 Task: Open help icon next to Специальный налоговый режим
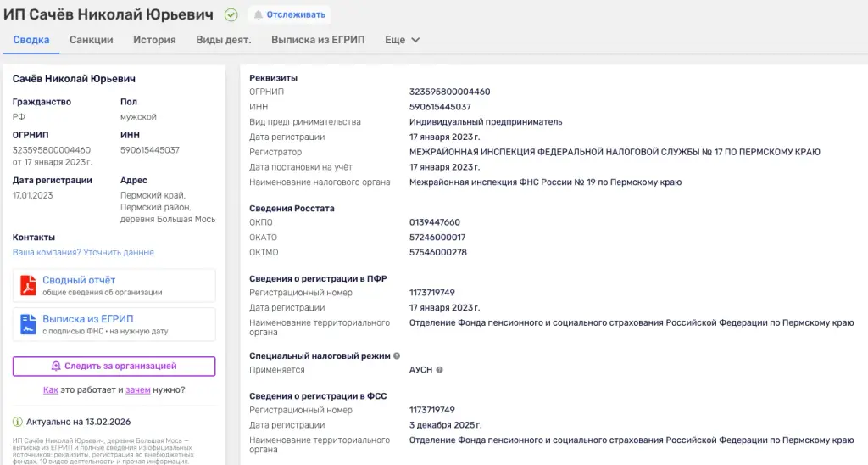point(397,356)
